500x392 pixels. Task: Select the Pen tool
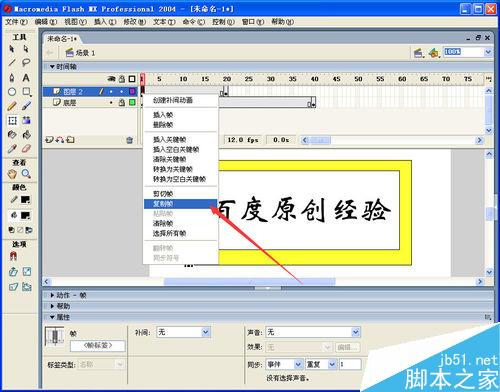pos(12,78)
